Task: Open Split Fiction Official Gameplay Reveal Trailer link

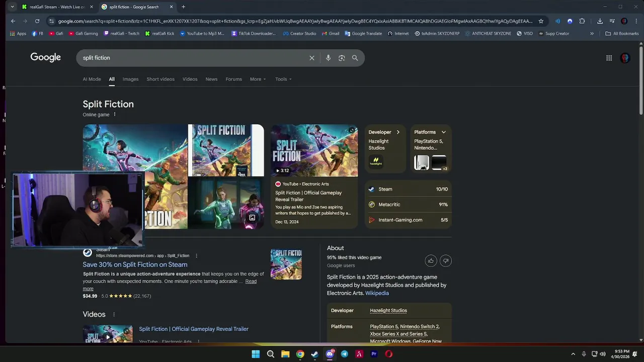Action: [x=194, y=329]
